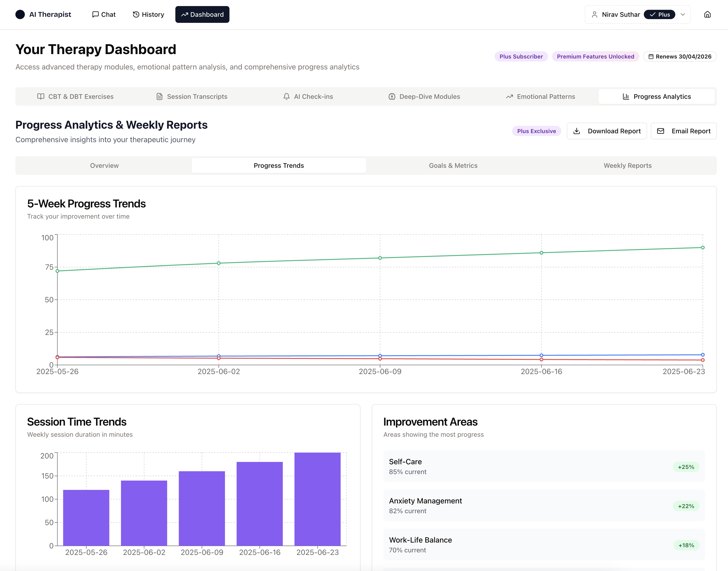Click the Dashboard navigation button
The image size is (728, 571).
202,14
